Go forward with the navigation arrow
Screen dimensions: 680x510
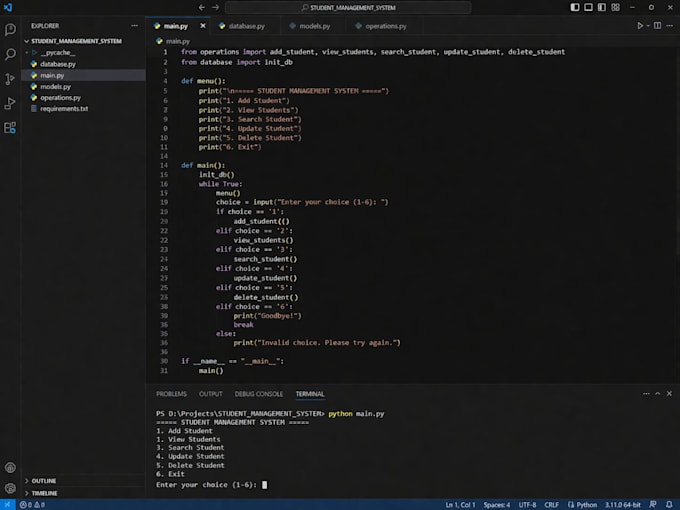point(216,7)
